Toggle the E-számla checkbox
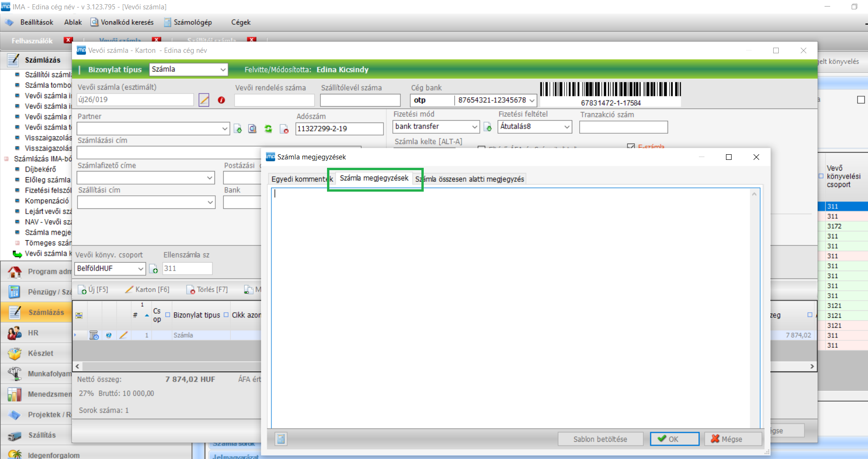The image size is (868, 459). click(x=631, y=147)
